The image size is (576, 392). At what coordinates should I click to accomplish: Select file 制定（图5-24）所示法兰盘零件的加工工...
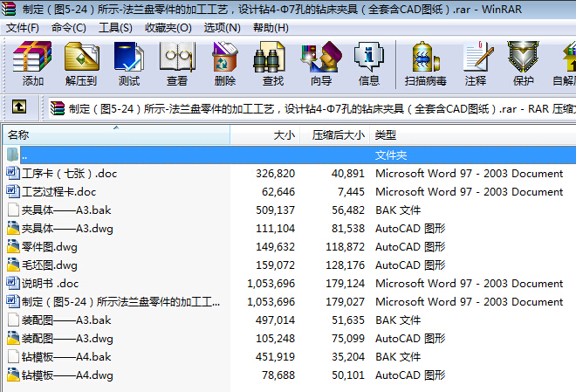coord(120,302)
